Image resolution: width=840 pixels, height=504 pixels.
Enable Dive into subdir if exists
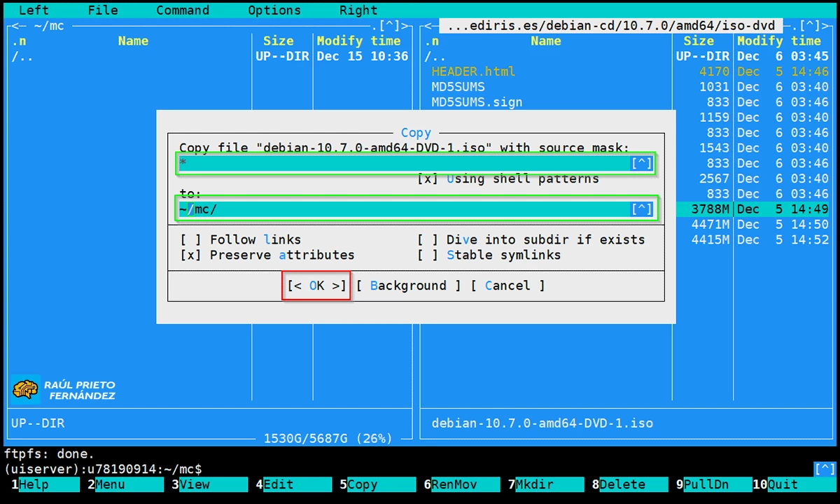pyautogui.click(x=428, y=239)
